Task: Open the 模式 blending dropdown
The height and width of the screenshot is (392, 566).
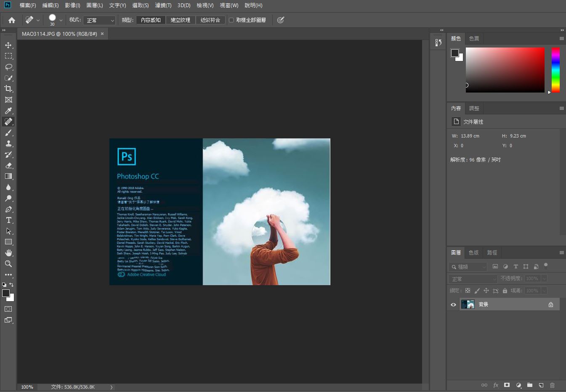Action: 99,20
